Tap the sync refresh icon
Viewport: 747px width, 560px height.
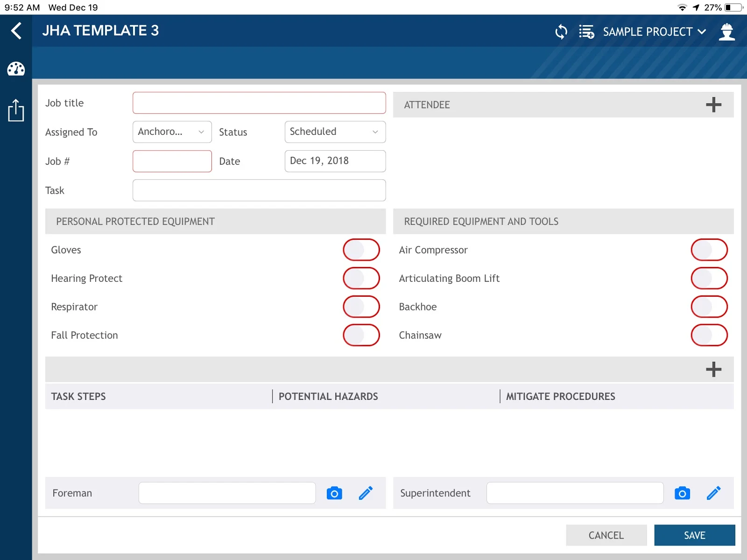[x=561, y=32]
